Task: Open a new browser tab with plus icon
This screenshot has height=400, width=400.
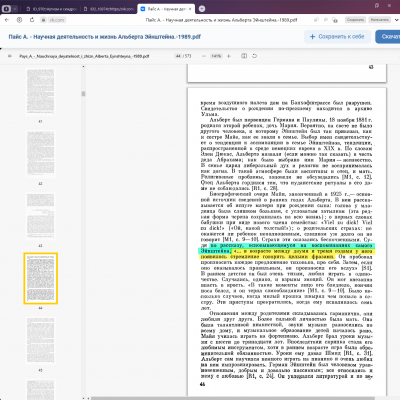Action: click(x=202, y=9)
